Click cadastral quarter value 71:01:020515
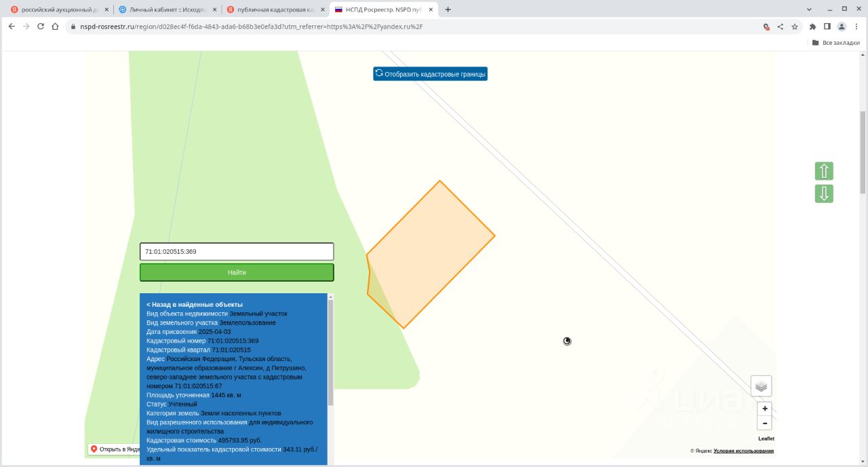The width and height of the screenshot is (868, 467). click(231, 350)
